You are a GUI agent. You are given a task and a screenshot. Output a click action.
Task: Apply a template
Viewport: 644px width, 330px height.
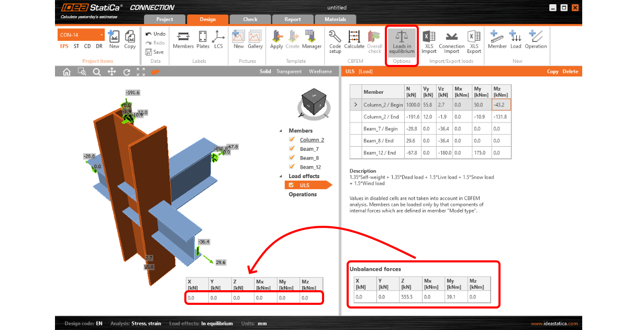[x=276, y=40]
